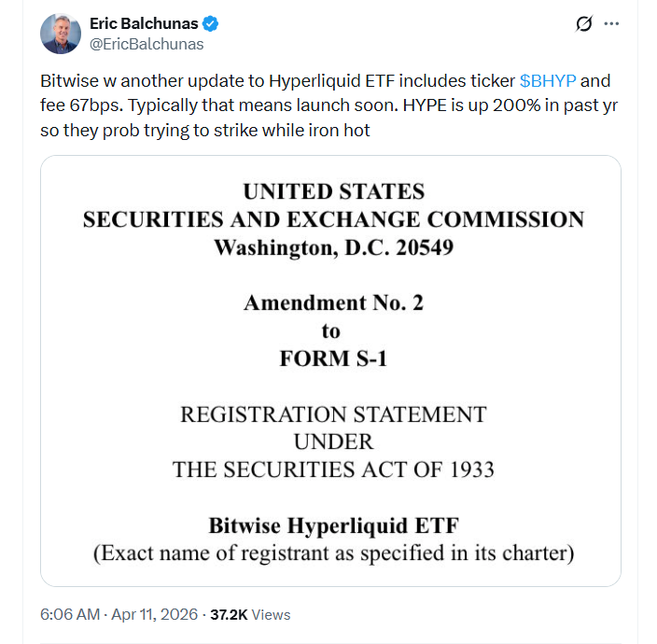Click 'FORM S-1' text in the image
The height and width of the screenshot is (644, 657).
coord(331,358)
